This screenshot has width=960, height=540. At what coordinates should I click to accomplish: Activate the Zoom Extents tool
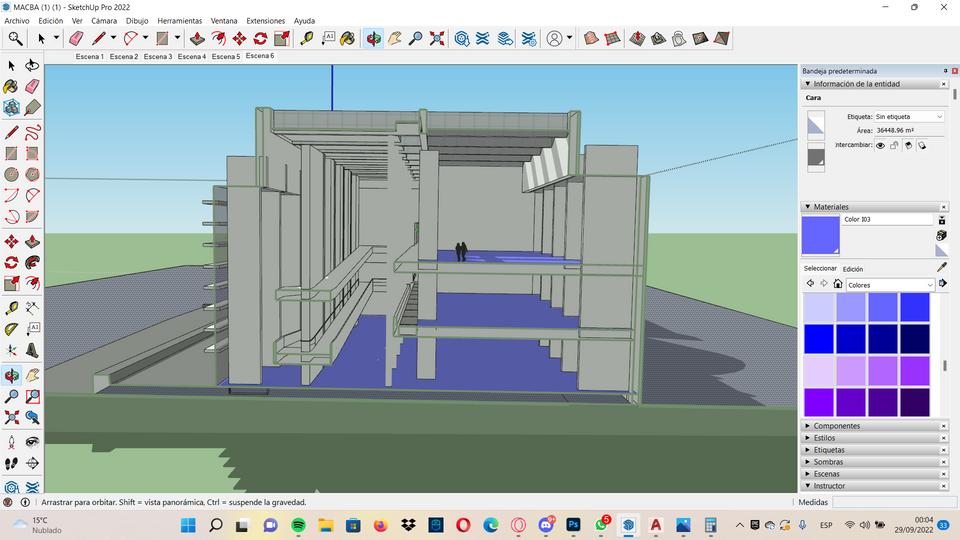(437, 38)
